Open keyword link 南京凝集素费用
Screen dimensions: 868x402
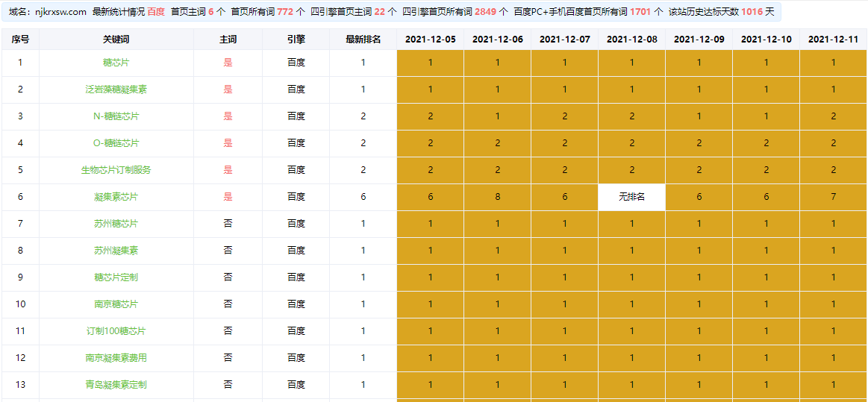pyautogui.click(x=116, y=358)
